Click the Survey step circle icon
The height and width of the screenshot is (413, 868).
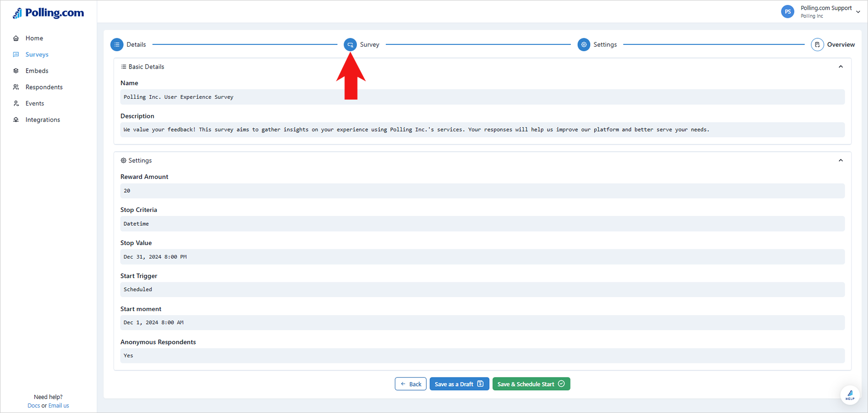click(x=350, y=44)
